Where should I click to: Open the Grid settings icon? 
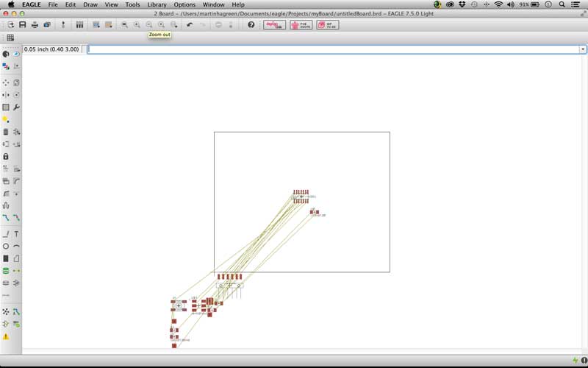point(10,38)
